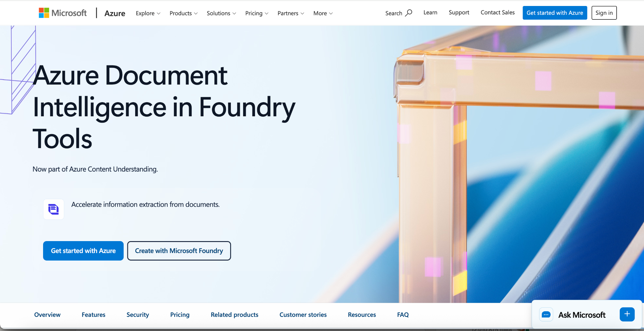The height and width of the screenshot is (331, 644).
Task: Open the Support link
Action: tap(459, 13)
